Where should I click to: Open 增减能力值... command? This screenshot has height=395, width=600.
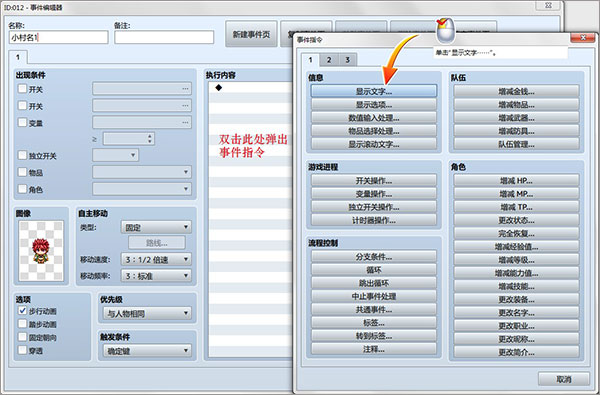[516, 273]
